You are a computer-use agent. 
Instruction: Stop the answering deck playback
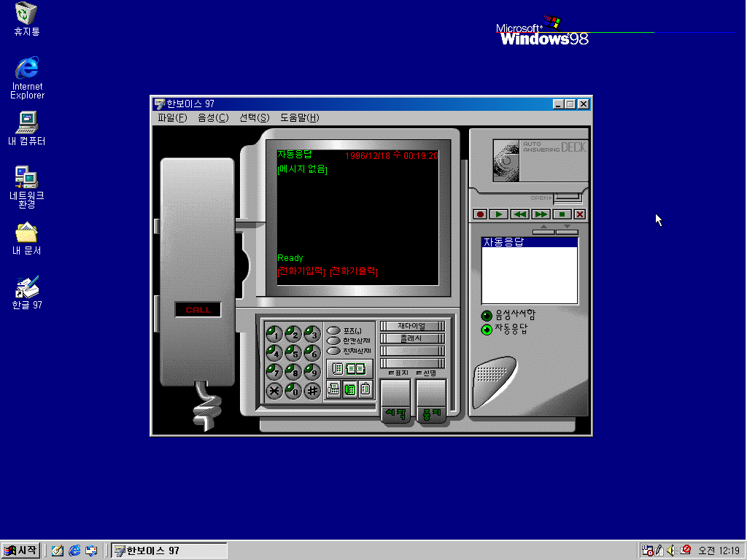click(x=562, y=214)
